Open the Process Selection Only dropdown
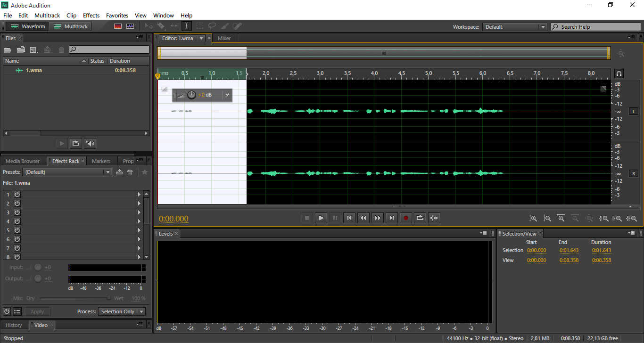 pyautogui.click(x=122, y=311)
